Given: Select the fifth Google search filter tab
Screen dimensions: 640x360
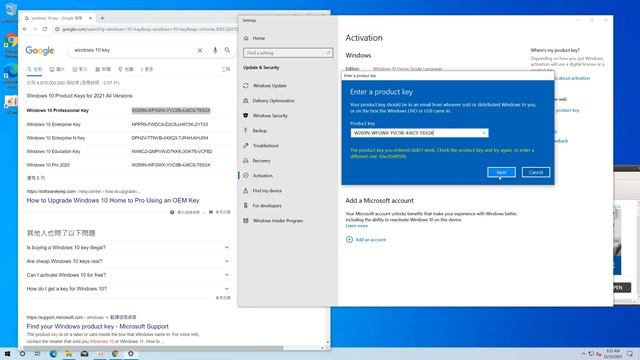Looking at the screenshot, I should click(x=126, y=69).
